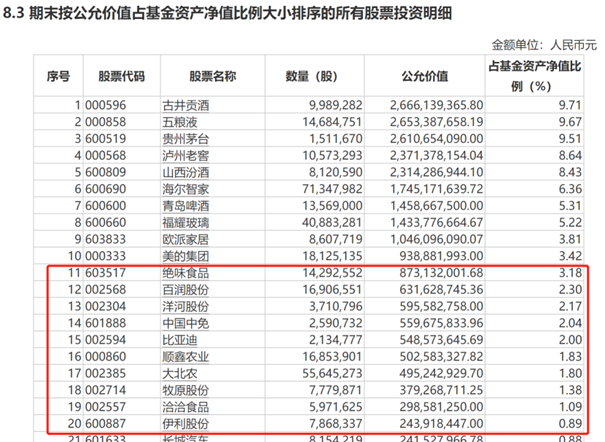
Task: Click quantity value 55,645,273
Action: (x=332, y=373)
